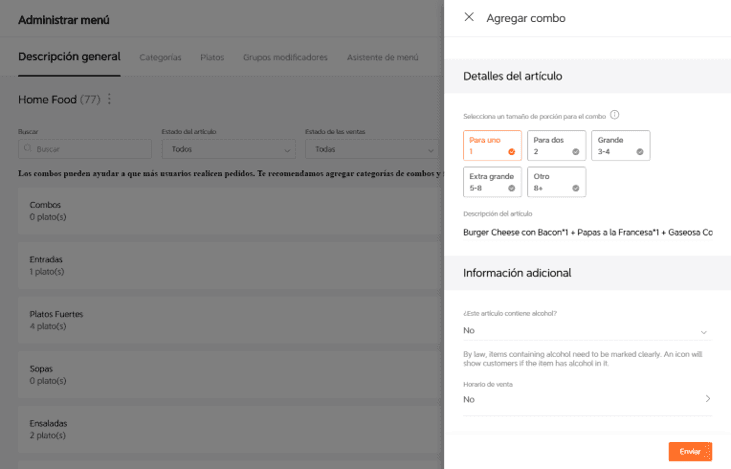Open the Platos tab
731x469 pixels.
[212, 57]
